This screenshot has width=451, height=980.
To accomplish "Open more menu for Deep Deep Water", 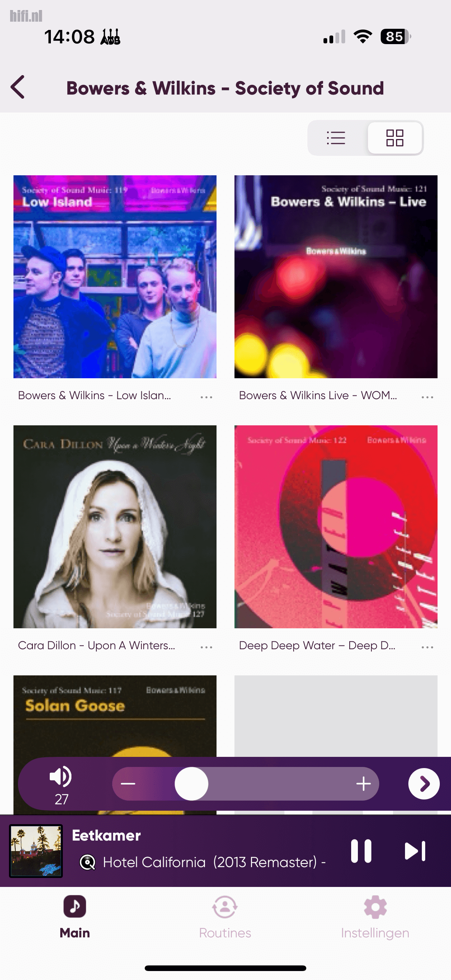I will tap(427, 647).
